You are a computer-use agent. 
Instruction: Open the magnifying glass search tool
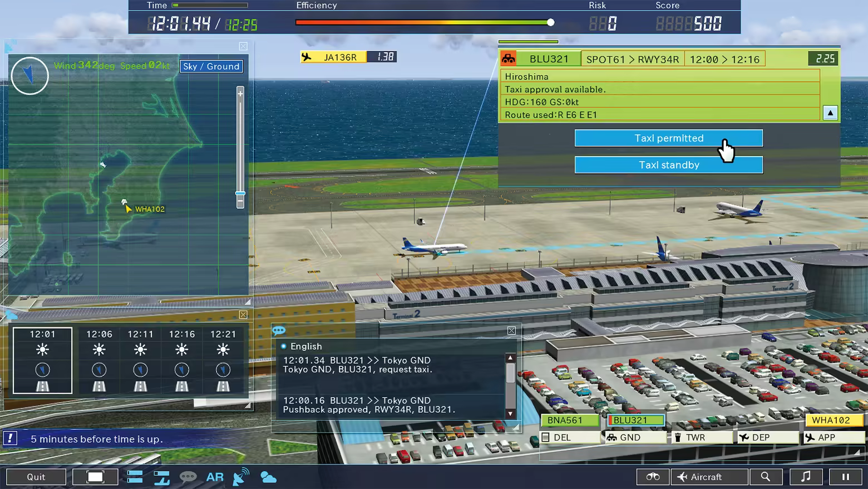coord(766,477)
